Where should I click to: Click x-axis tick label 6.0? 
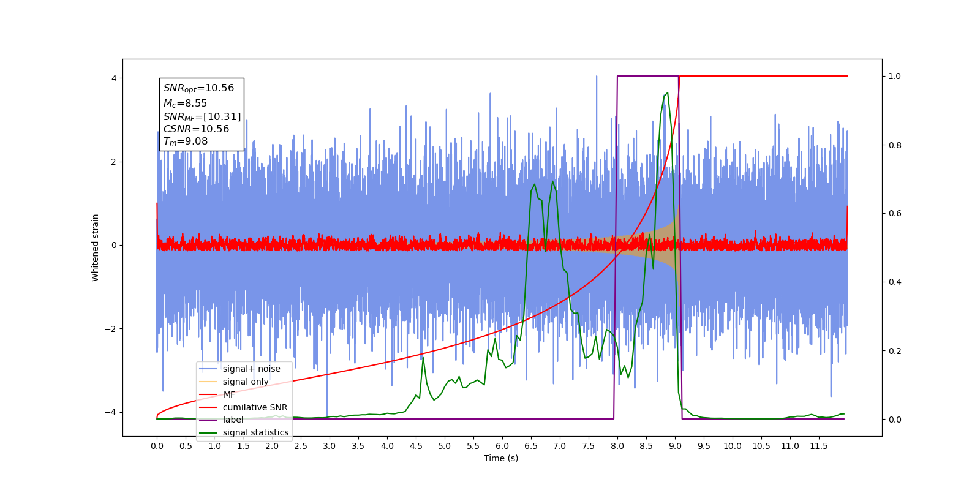point(502,446)
